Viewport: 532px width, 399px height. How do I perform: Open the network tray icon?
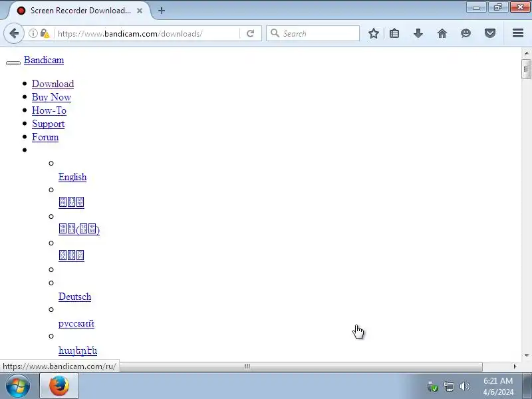tap(448, 386)
